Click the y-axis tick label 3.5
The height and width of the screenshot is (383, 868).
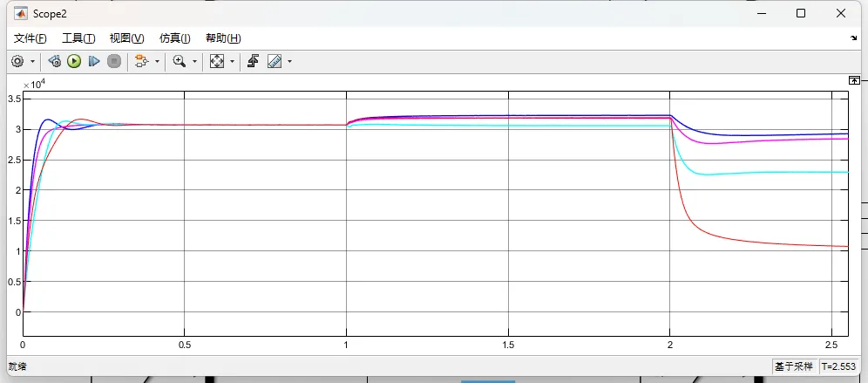[15, 99]
